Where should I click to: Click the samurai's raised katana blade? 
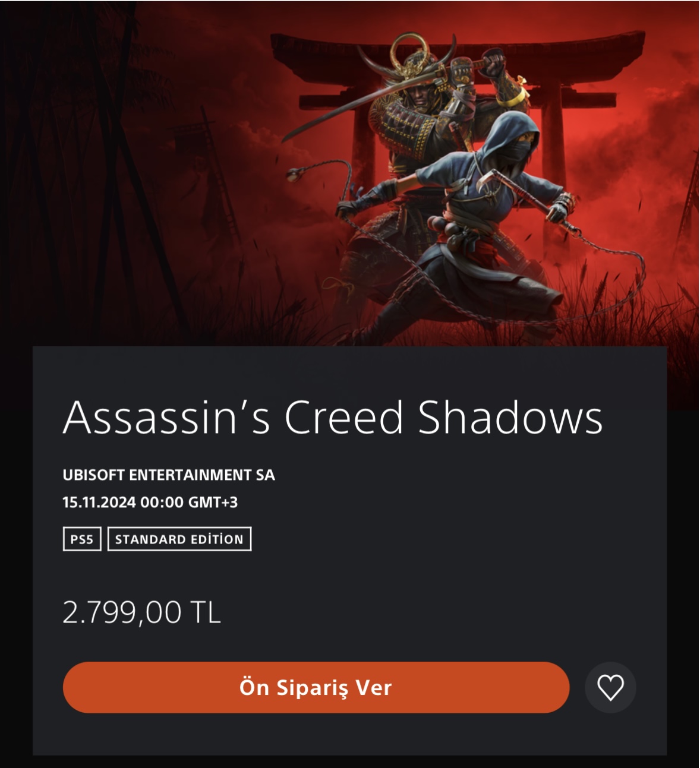362,101
